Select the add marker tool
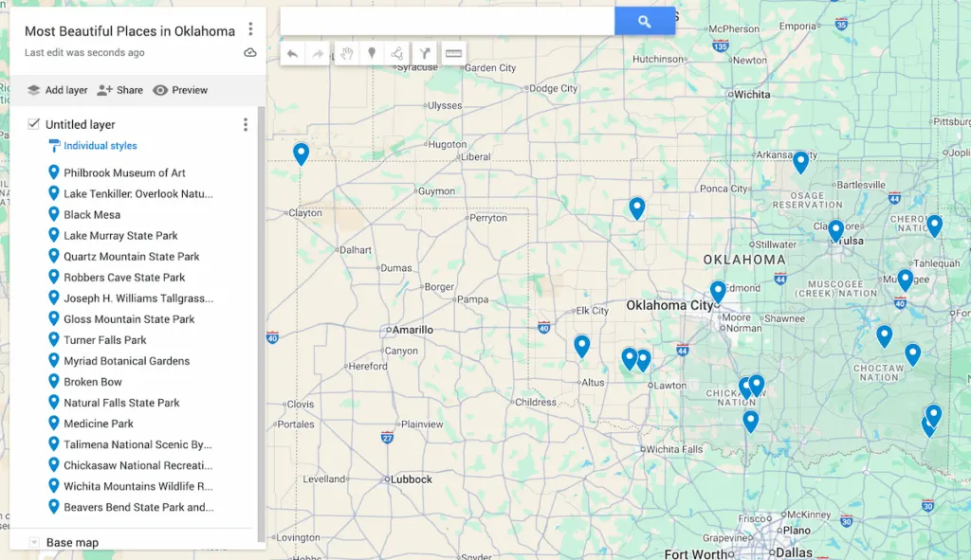The height and width of the screenshot is (560, 971). click(372, 54)
